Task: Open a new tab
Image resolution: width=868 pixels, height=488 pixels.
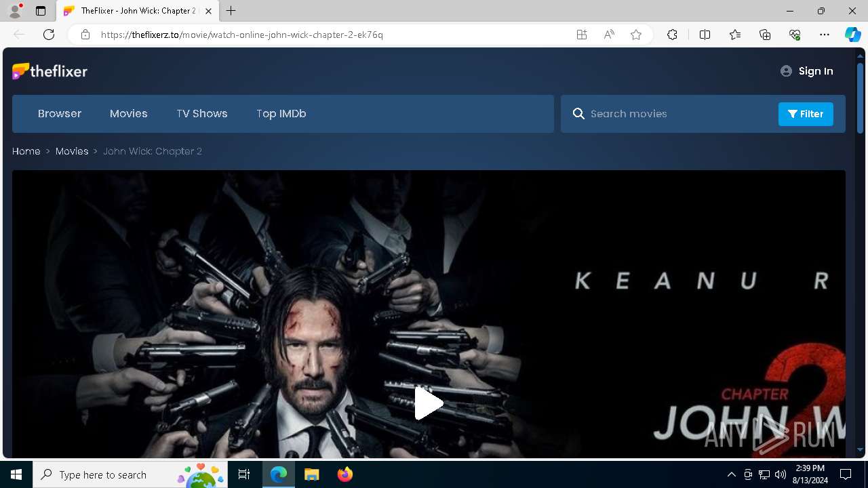Action: [x=231, y=11]
